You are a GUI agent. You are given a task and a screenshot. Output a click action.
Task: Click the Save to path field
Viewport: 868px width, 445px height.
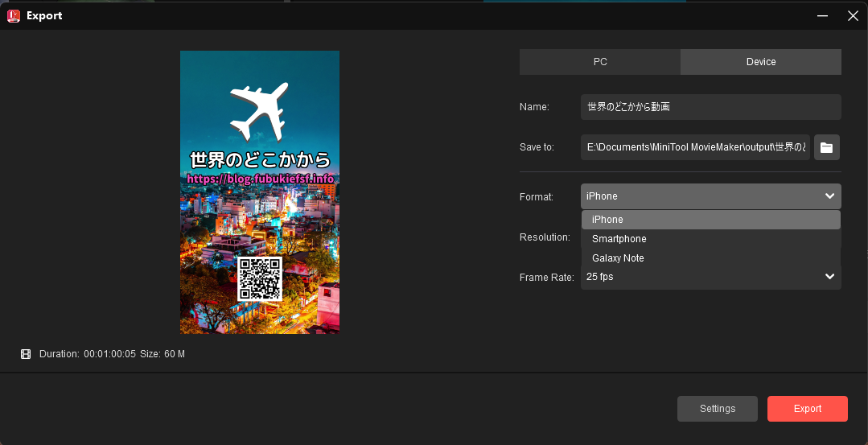[695, 147]
